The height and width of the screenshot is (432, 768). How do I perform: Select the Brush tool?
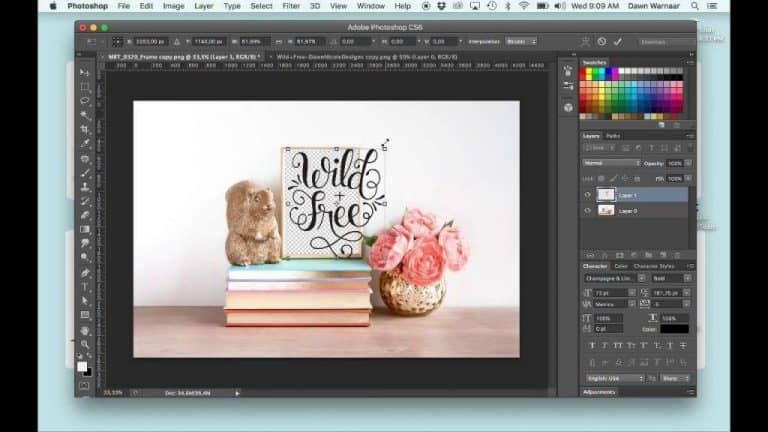[x=85, y=173]
